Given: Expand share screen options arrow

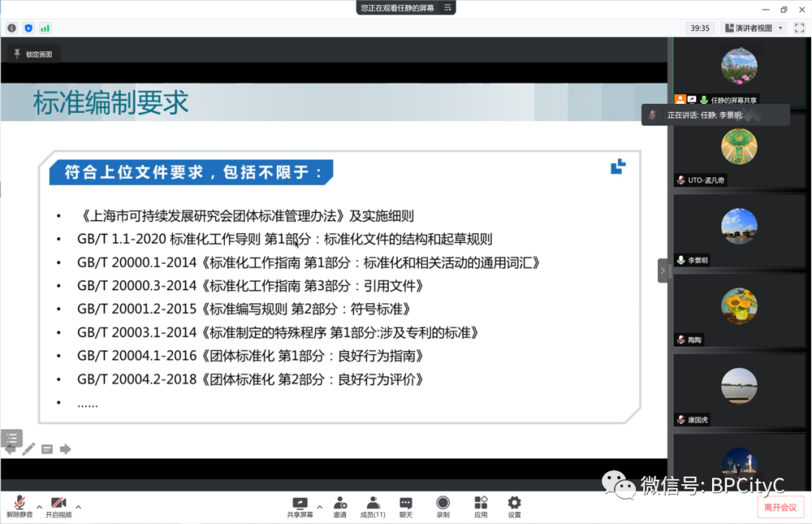Looking at the screenshot, I should point(320,507).
